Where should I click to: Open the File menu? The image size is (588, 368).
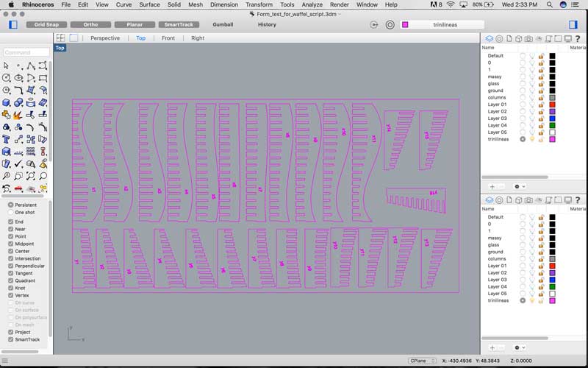[65, 4]
